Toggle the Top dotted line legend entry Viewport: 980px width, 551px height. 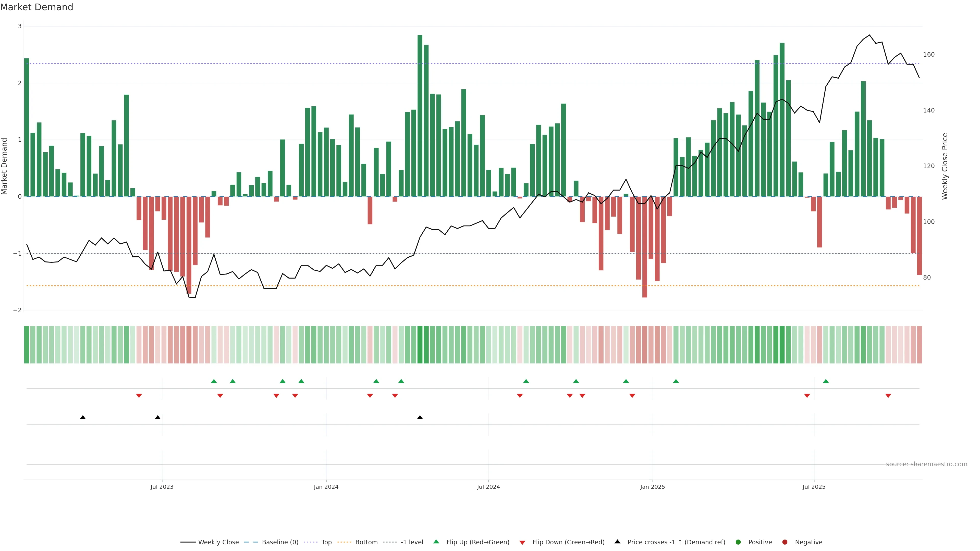[326, 542]
